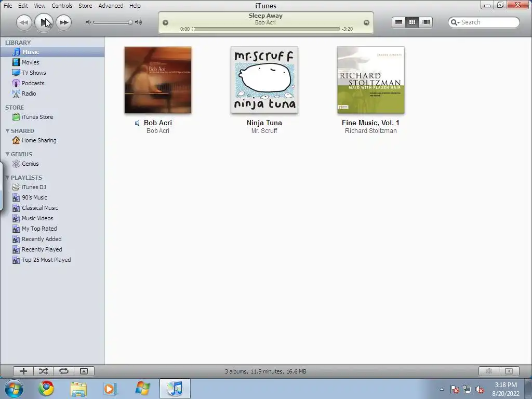Open the Recently Played playlist
532x399 pixels.
tap(52, 249)
